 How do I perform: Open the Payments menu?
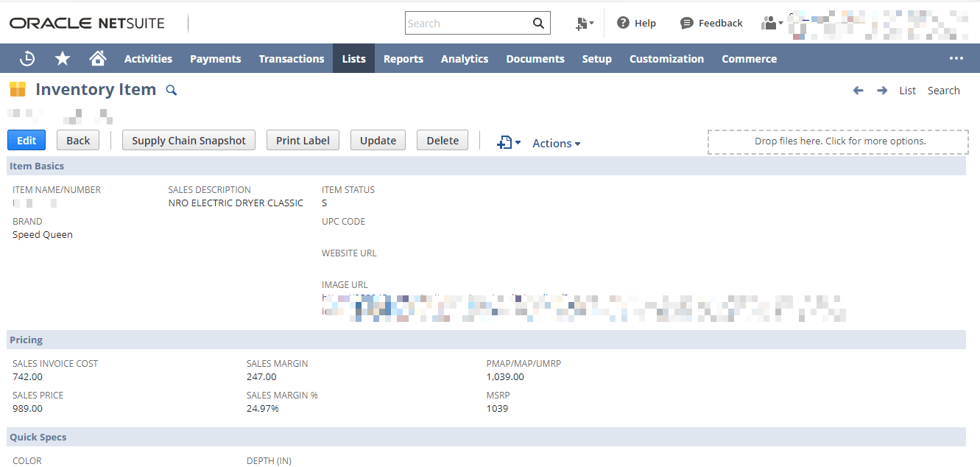216,58
